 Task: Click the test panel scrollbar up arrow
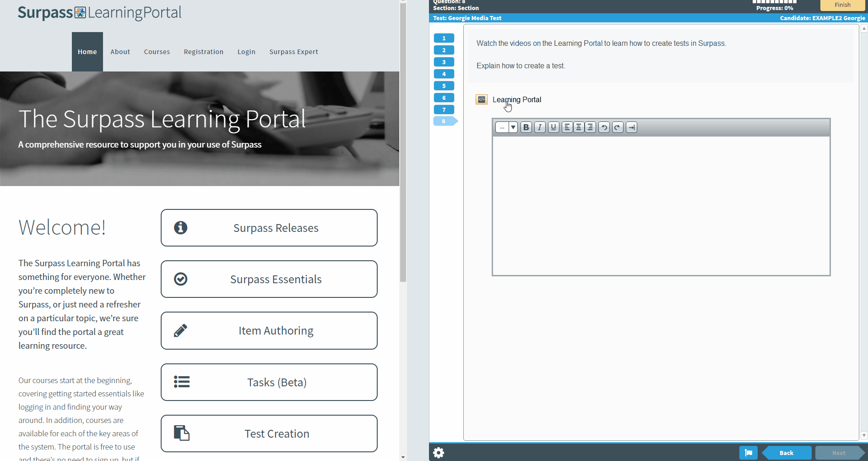click(864, 28)
